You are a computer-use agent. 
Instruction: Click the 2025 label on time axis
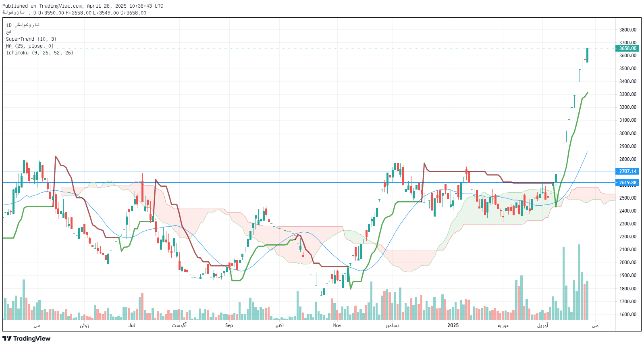453,325
